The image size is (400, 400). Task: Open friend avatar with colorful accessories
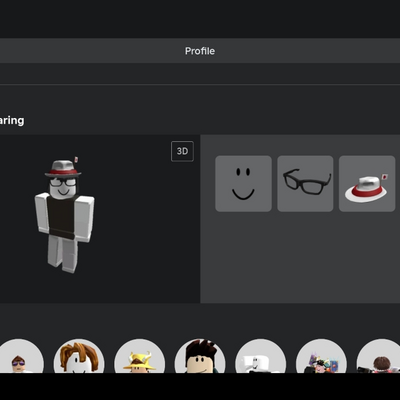tap(321, 356)
